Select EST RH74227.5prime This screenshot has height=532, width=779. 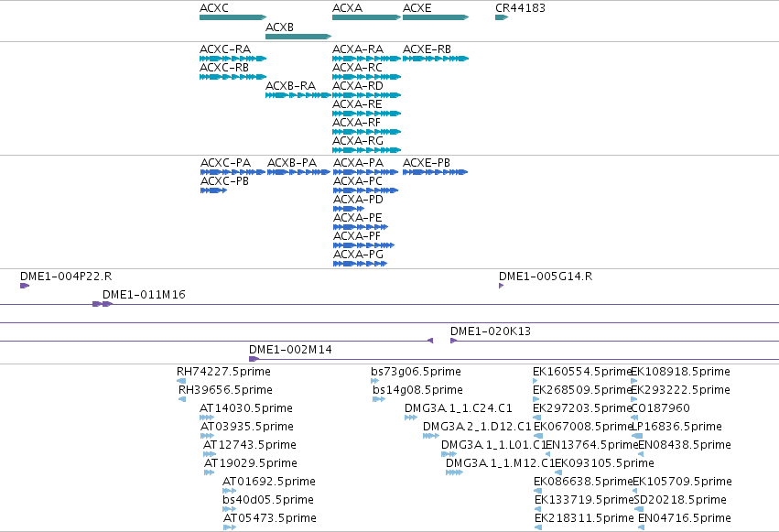[181, 382]
